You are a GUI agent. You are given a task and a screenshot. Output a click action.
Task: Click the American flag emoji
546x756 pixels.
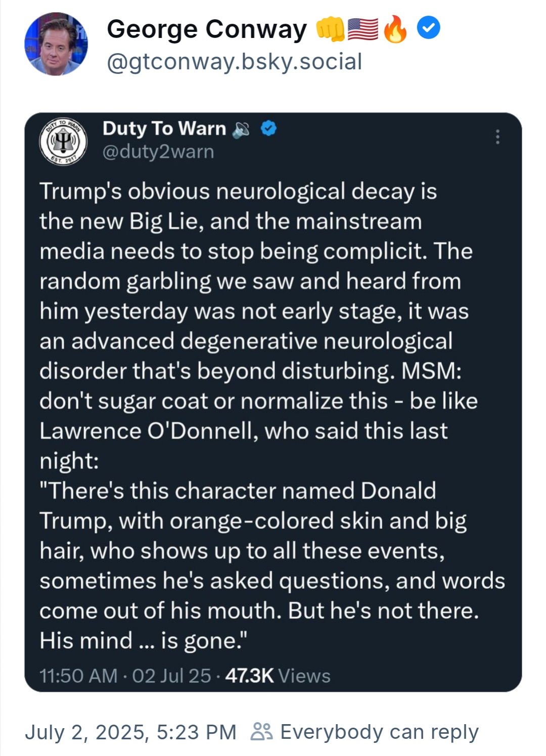[x=362, y=29]
